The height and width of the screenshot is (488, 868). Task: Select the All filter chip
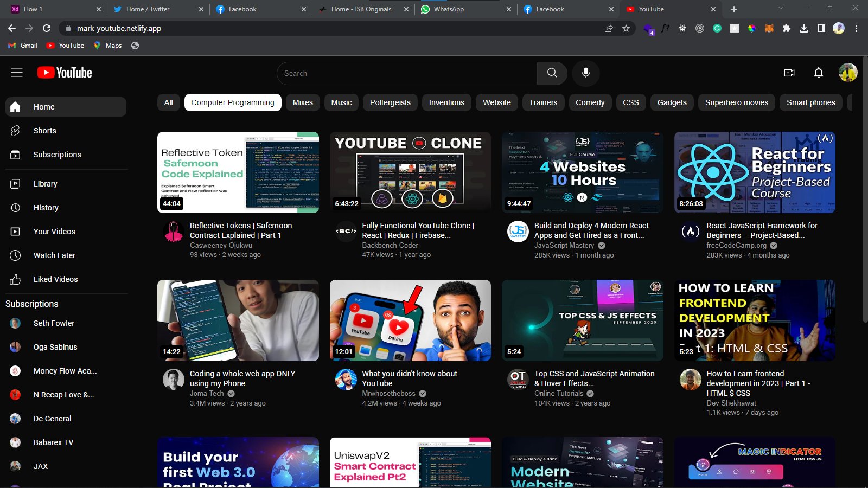[169, 102]
